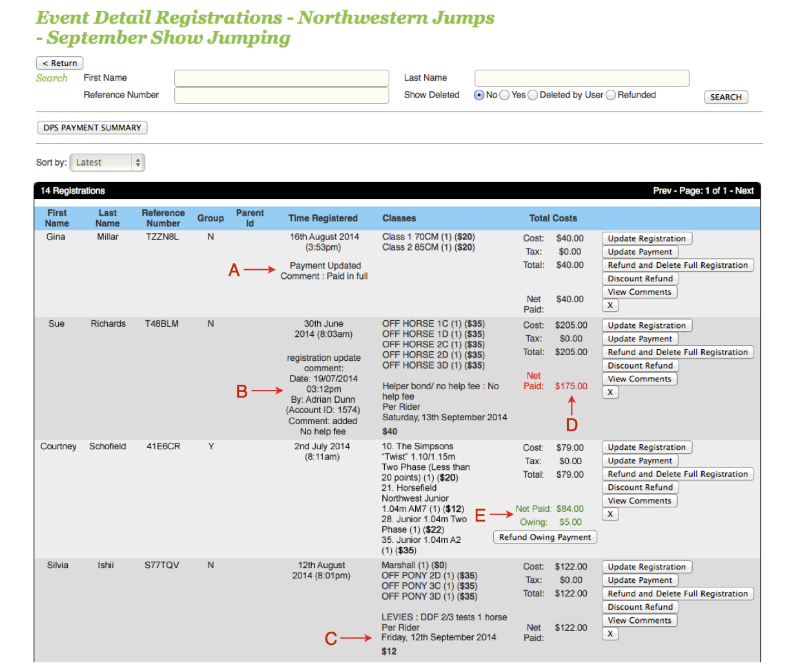Open the DPS PAYMENT SUMMARY
800x672 pixels.
(x=92, y=128)
